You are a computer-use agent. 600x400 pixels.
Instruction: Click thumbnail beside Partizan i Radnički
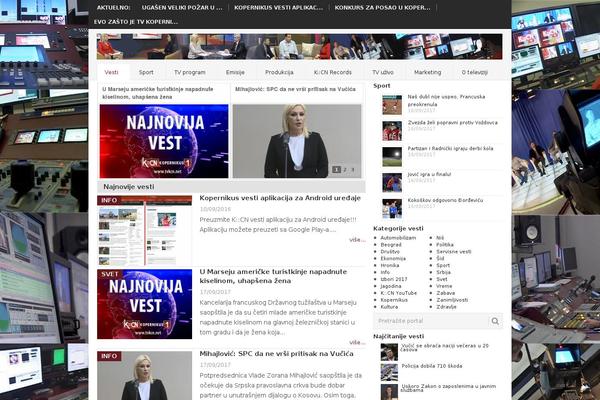coord(392,157)
